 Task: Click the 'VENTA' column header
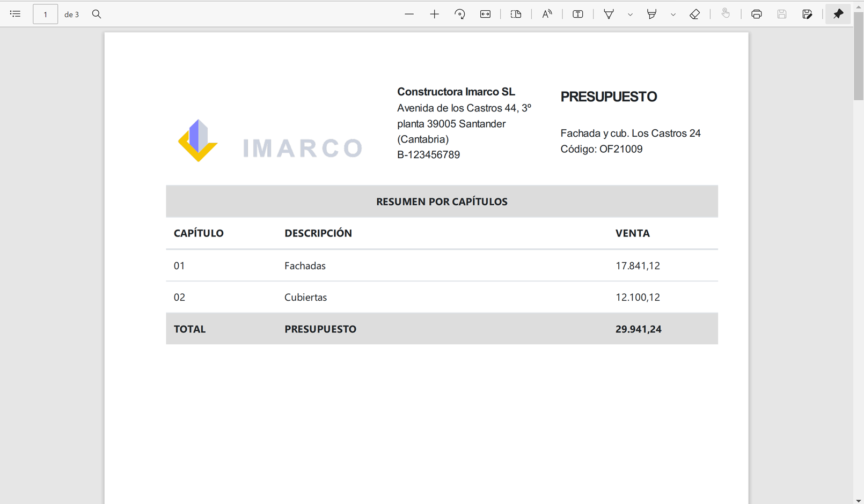coord(633,233)
